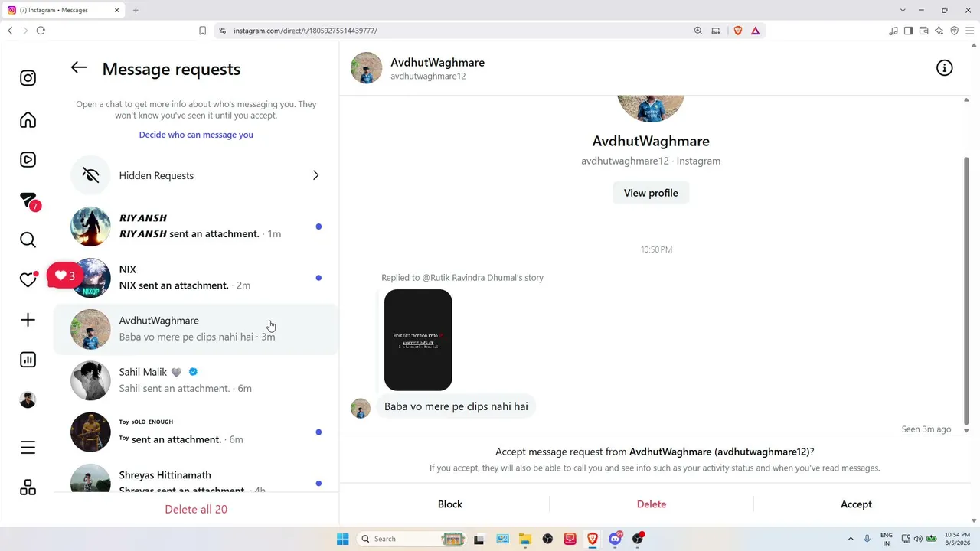
Task: Click the conversation scrollbar
Action: pyautogui.click(x=966, y=291)
